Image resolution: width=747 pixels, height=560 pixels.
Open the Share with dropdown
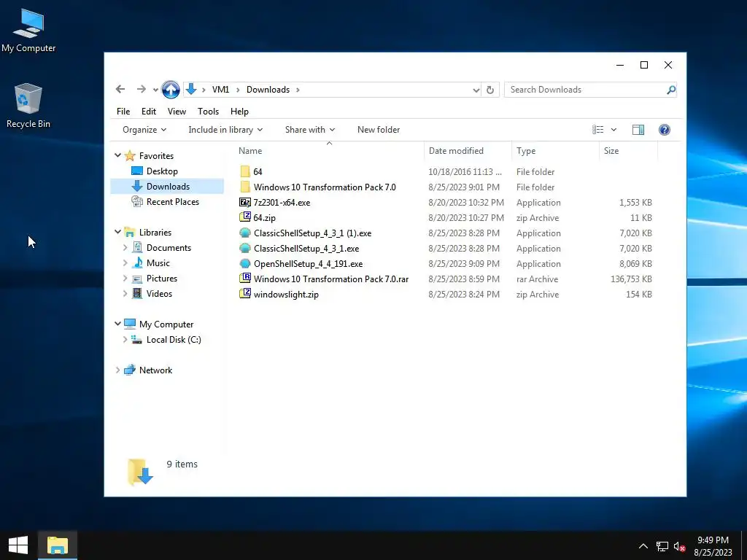click(309, 130)
